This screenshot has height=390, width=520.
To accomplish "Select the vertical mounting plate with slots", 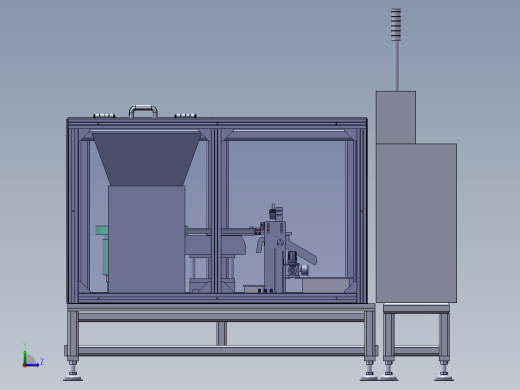I will pyautogui.click(x=275, y=257).
